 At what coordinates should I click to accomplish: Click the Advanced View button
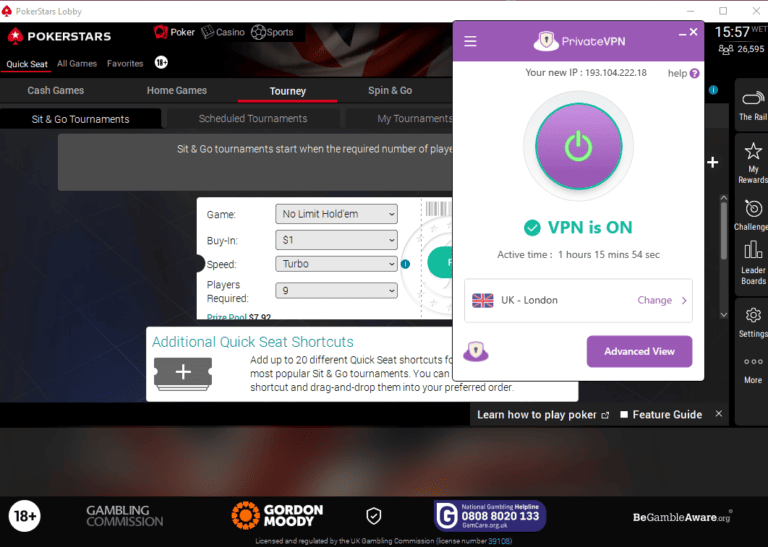pos(639,351)
